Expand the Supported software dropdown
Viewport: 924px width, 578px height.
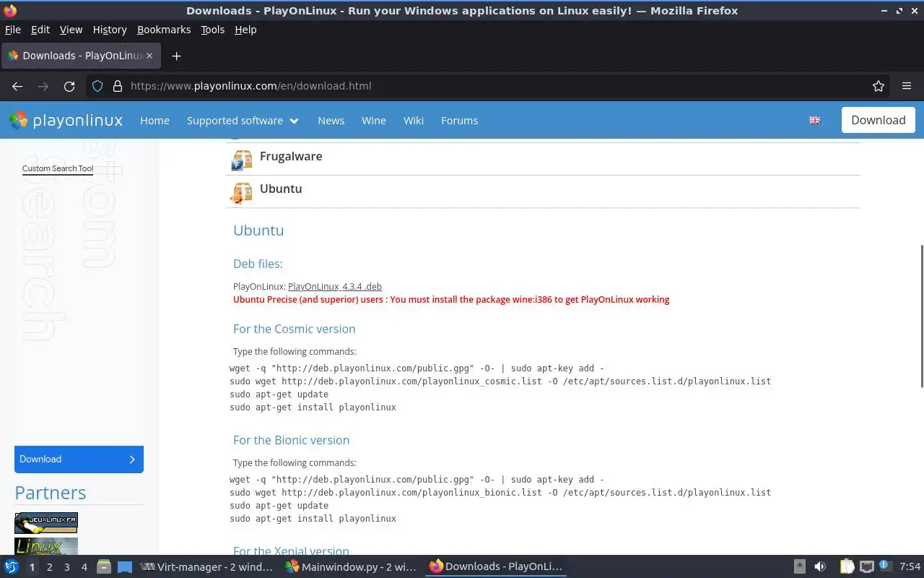(243, 121)
